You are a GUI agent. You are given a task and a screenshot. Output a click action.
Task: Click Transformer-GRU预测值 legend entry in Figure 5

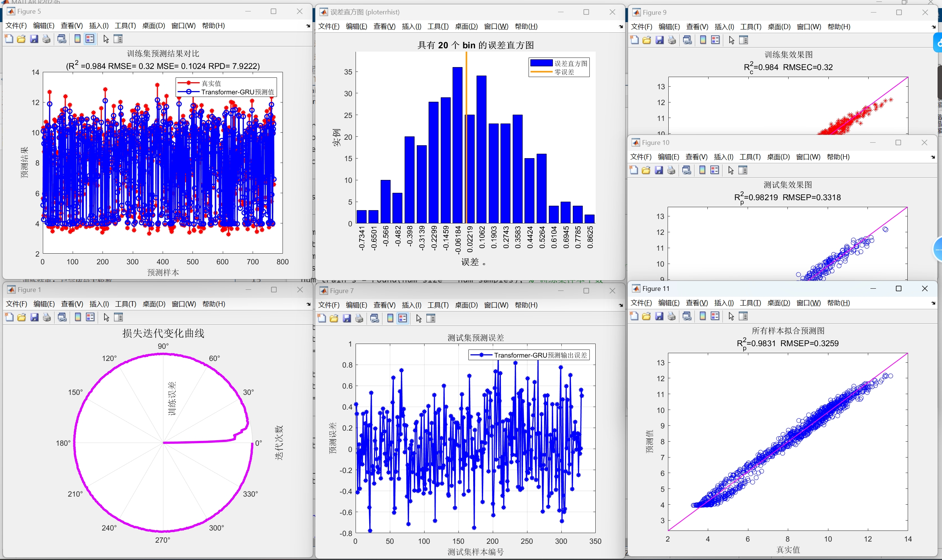(237, 92)
